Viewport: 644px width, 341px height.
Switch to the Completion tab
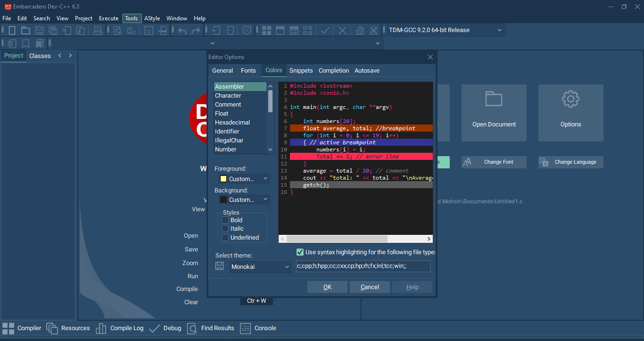point(334,71)
